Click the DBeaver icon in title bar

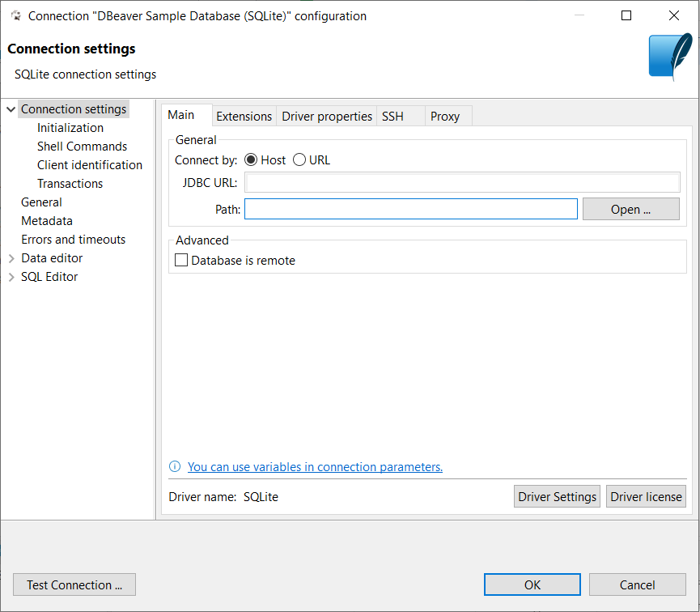pyautogui.click(x=16, y=16)
